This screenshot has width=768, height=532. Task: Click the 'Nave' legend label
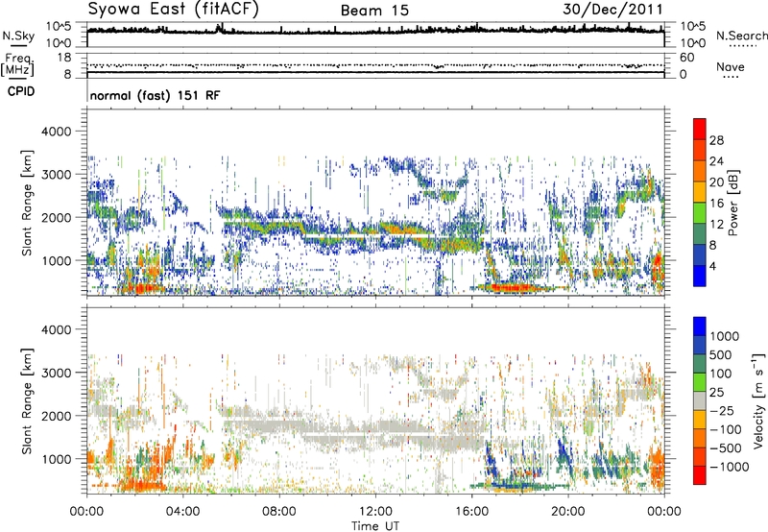[730, 66]
